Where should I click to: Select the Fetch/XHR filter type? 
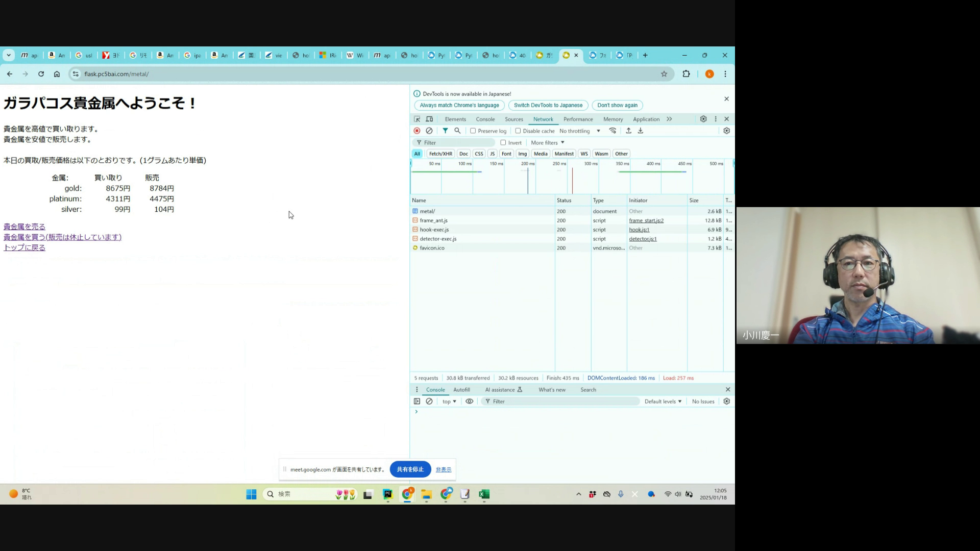(440, 154)
